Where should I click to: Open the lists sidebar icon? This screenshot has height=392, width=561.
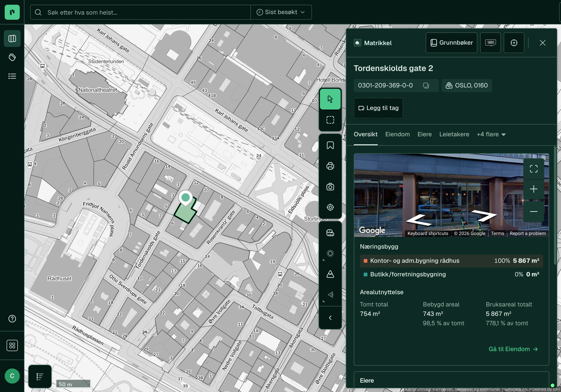tap(12, 76)
